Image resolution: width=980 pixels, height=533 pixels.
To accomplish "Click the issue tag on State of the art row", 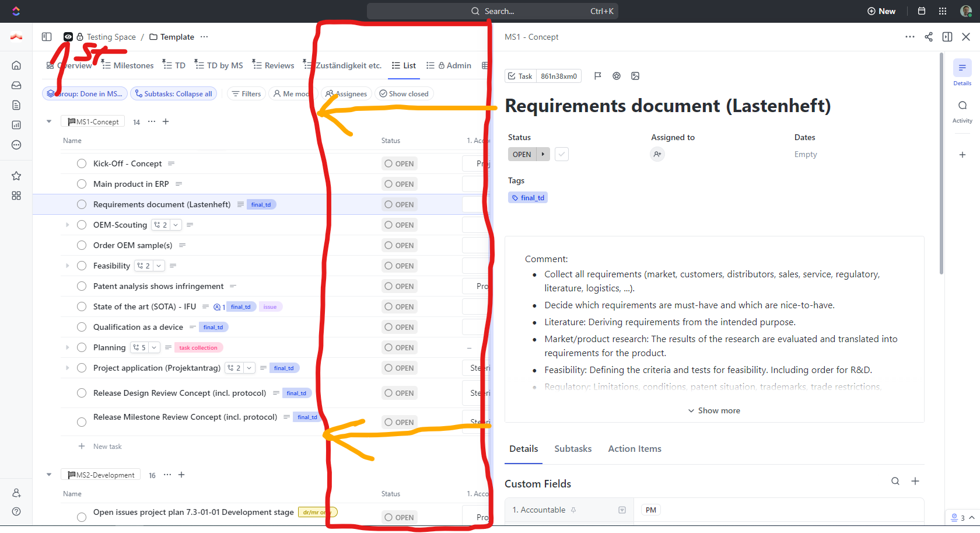I will point(270,306).
